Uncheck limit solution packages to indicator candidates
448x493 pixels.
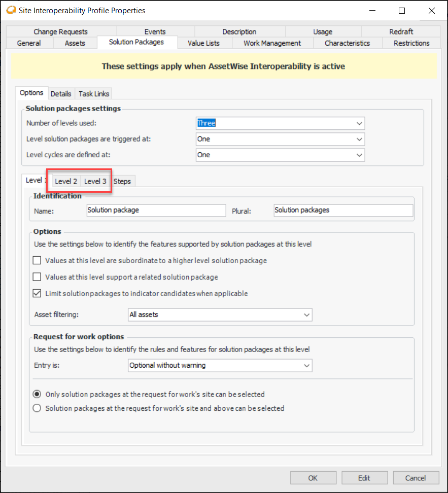37,293
